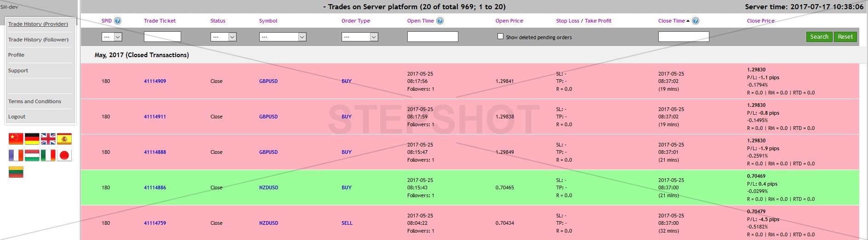Enable Show deleted pending orders checkbox

coord(500,36)
